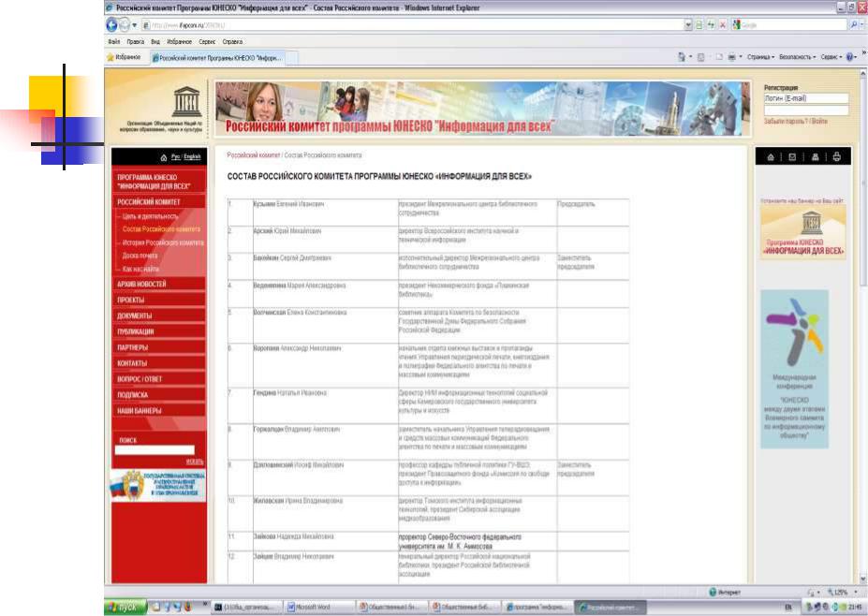
Task: Open the РОССИЙСКИЙ КОМИТЕТ sidebar section
Action: (x=159, y=202)
